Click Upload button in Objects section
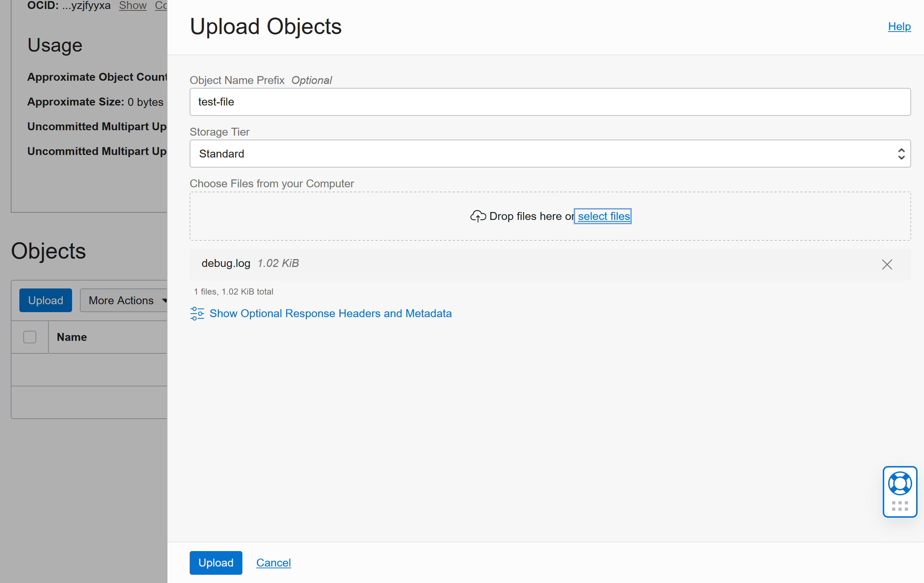Screen dimensions: 924x583 point(46,300)
